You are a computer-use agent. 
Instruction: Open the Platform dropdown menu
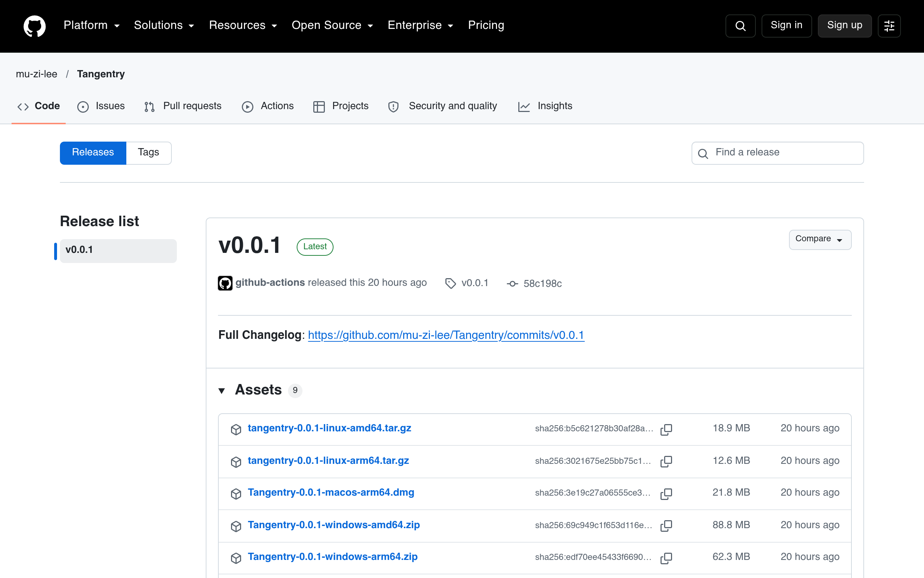tap(92, 25)
